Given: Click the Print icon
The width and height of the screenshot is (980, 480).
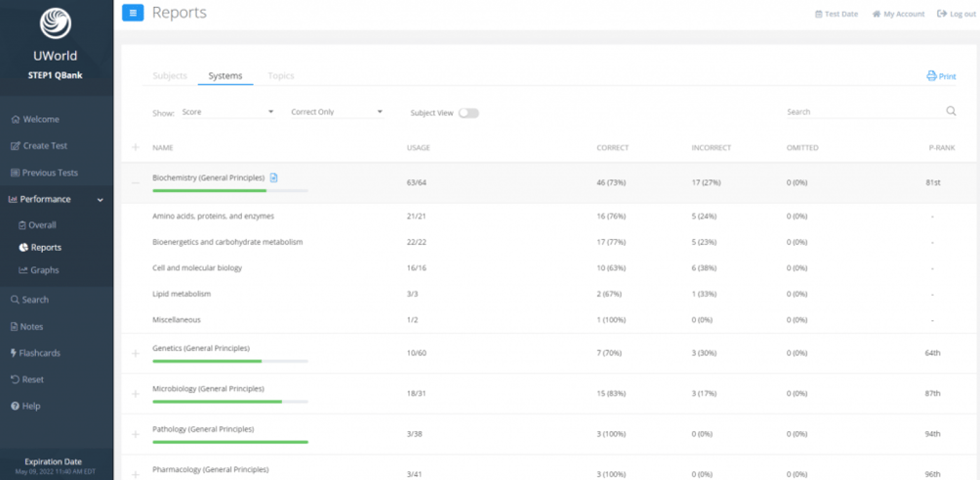Looking at the screenshot, I should [932, 76].
